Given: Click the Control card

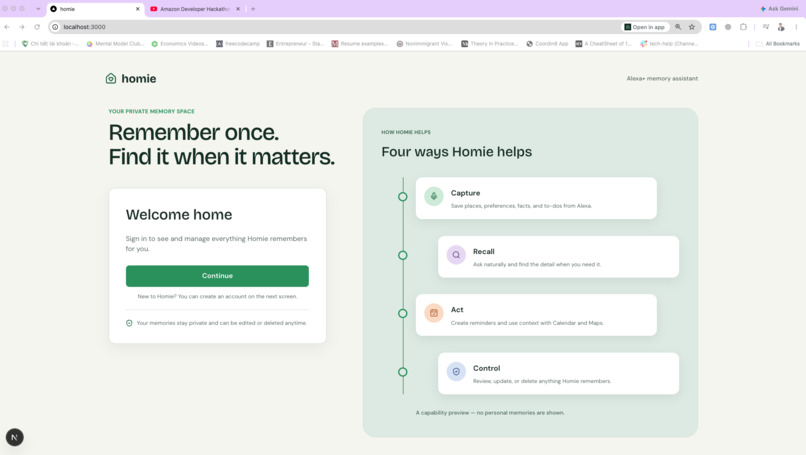Looking at the screenshot, I should pyautogui.click(x=558, y=374).
